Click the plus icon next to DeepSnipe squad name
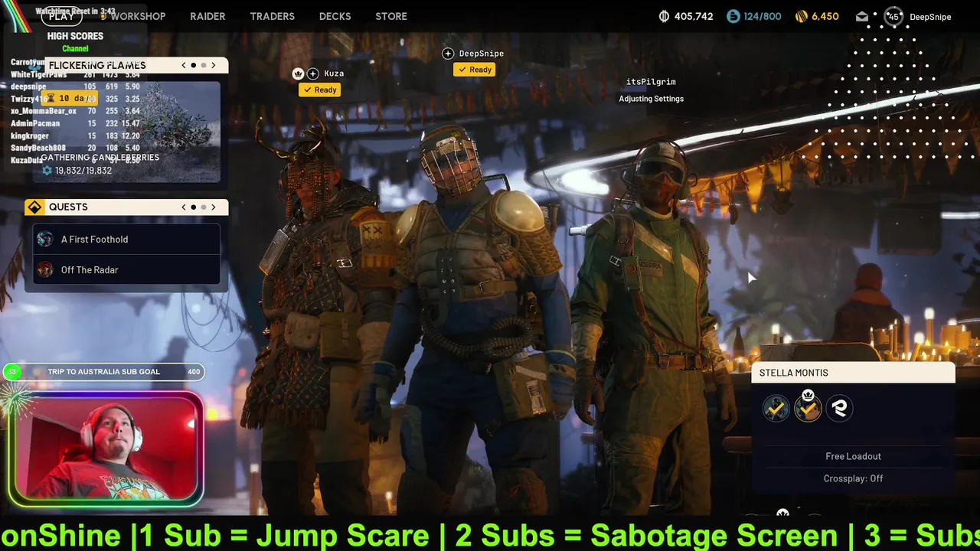Image resolution: width=980 pixels, height=551 pixels. point(448,53)
